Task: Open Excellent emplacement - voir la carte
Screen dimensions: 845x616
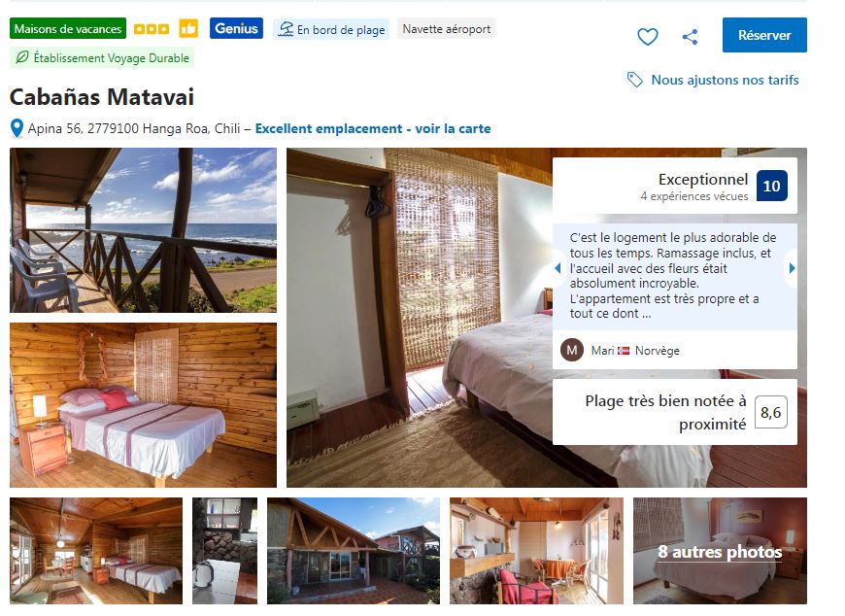Action: coord(373,129)
